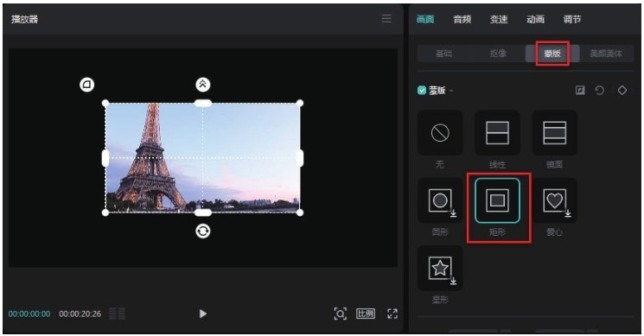Screen dimensions: 644x336
Task: Reset the mask settings
Action: [x=600, y=90]
